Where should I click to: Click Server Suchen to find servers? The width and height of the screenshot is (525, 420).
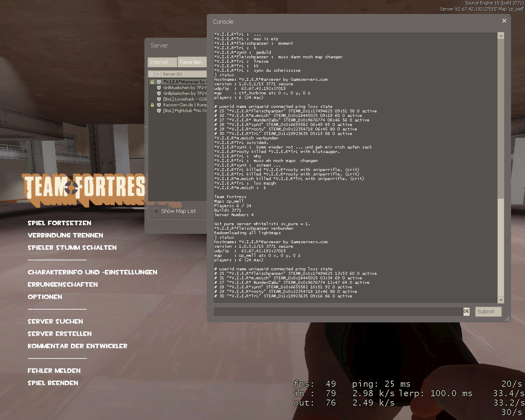[55, 321]
